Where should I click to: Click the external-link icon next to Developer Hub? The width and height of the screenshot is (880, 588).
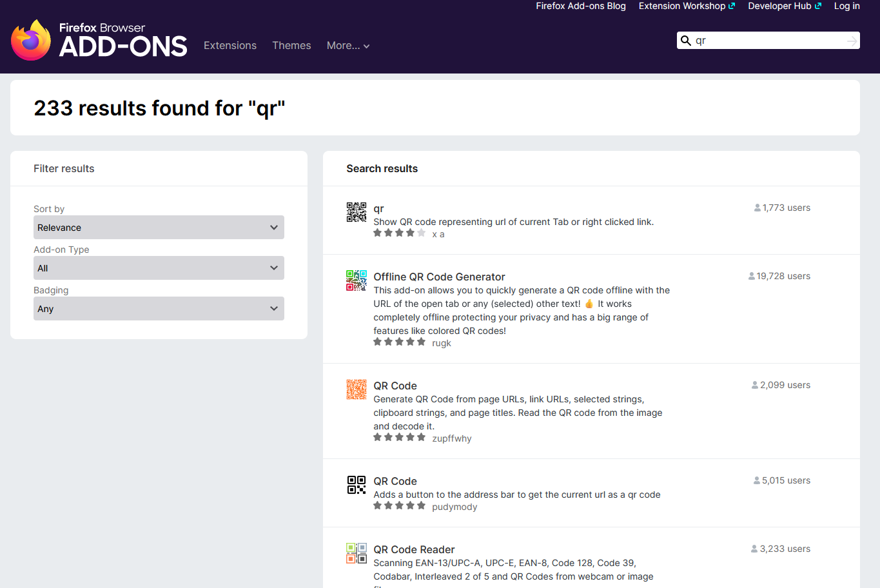click(x=819, y=5)
